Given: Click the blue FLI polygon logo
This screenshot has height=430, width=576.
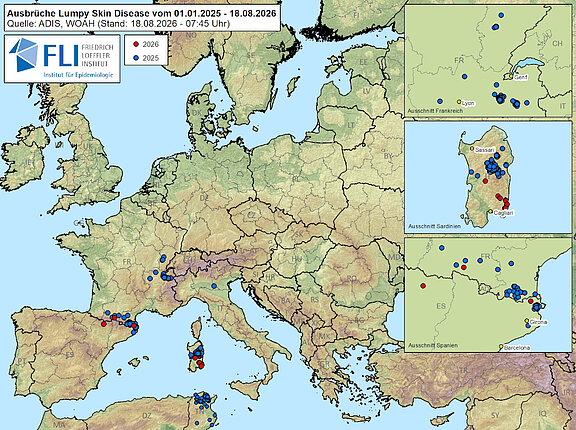Looking at the screenshot, I should click(23, 54).
